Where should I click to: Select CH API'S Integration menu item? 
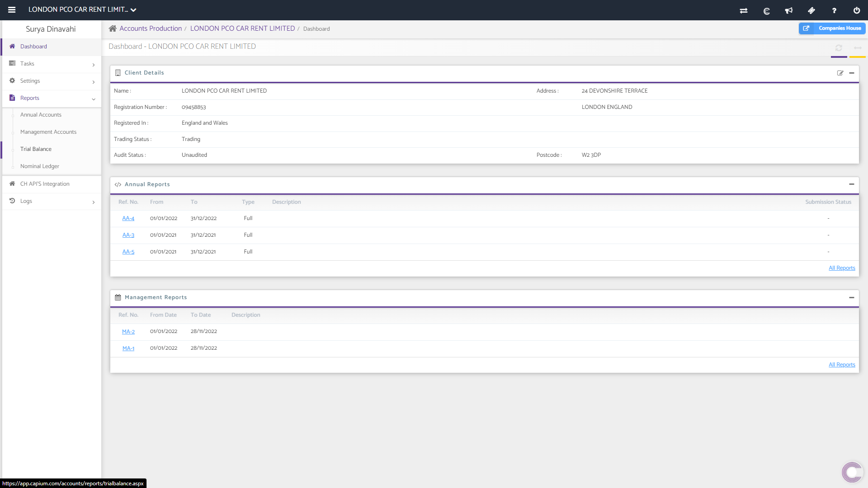coord(45,184)
